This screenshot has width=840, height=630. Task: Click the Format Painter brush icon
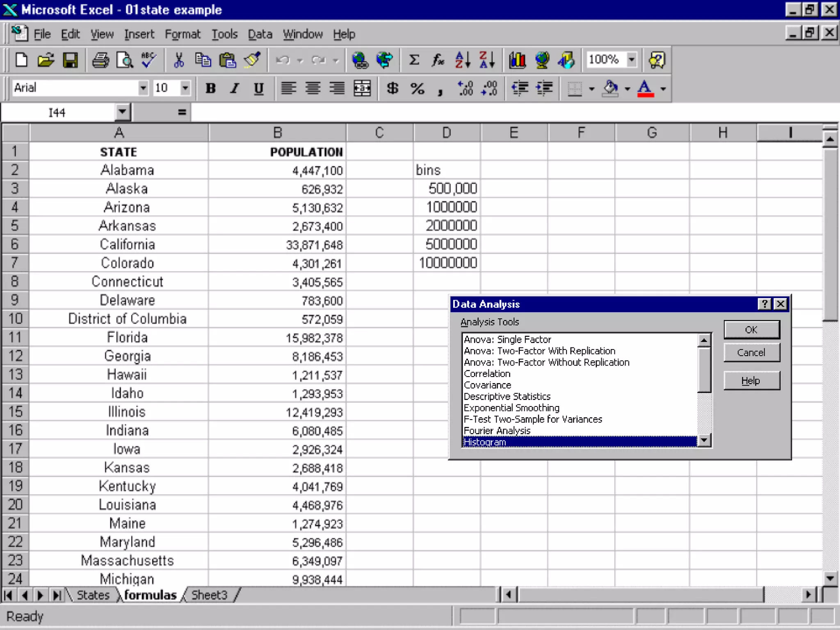(x=253, y=60)
